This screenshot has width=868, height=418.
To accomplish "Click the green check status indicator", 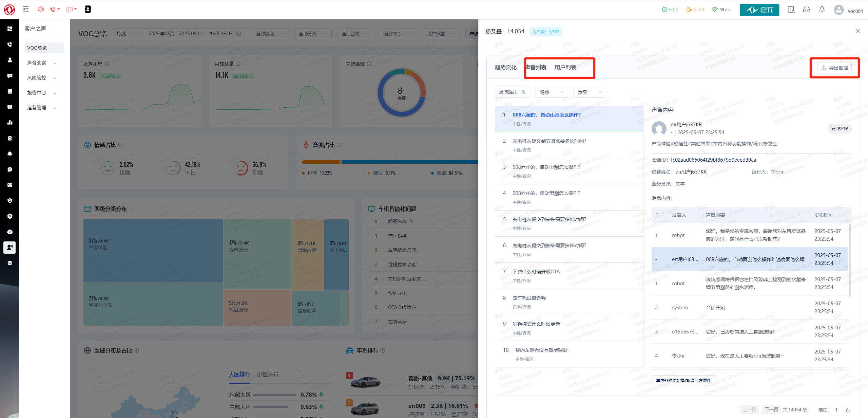I will tap(670, 10).
